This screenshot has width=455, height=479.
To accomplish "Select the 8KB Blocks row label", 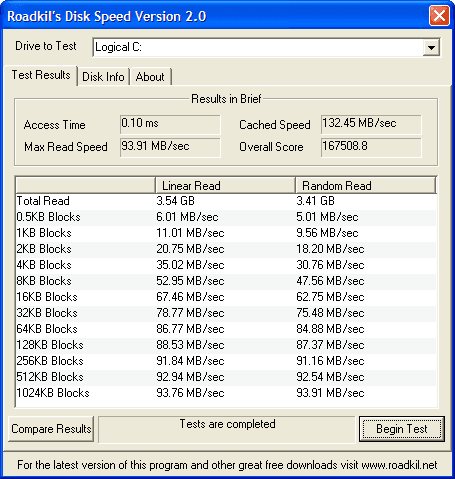I will (44, 281).
